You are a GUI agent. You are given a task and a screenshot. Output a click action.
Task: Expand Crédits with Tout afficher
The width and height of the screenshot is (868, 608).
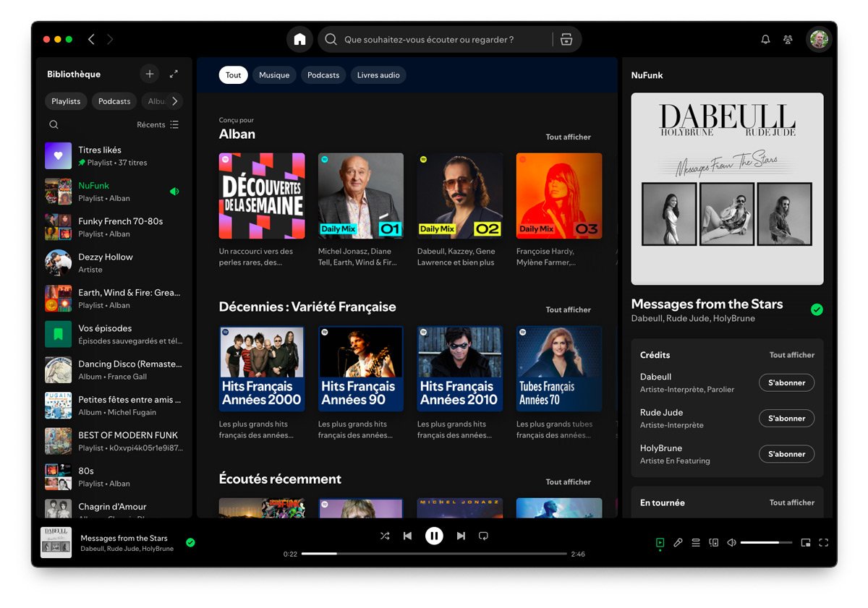pos(791,355)
